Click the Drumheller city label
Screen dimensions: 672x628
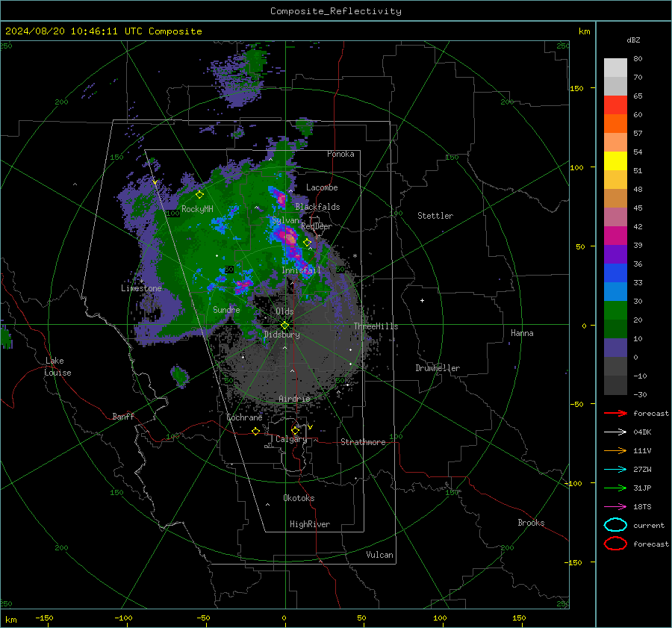(x=438, y=368)
